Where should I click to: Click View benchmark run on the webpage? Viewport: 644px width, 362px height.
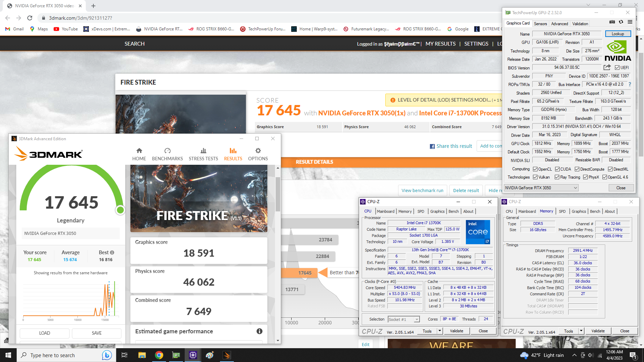pos(422,190)
